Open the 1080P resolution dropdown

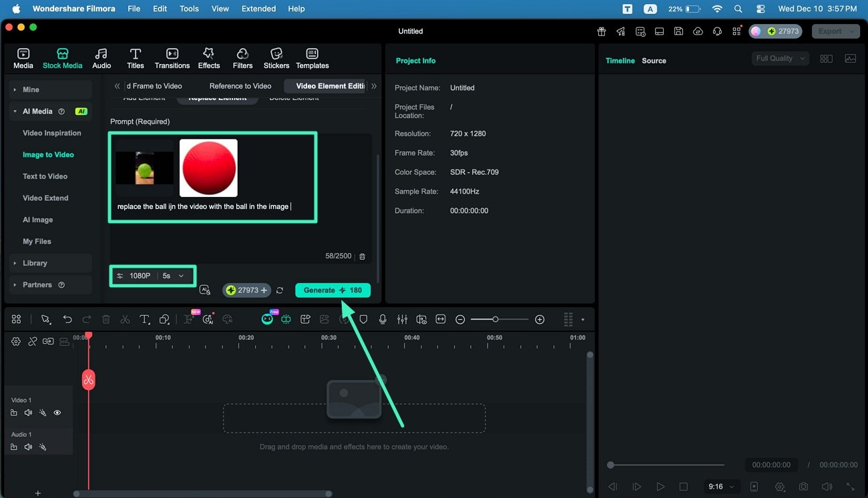[152, 275]
